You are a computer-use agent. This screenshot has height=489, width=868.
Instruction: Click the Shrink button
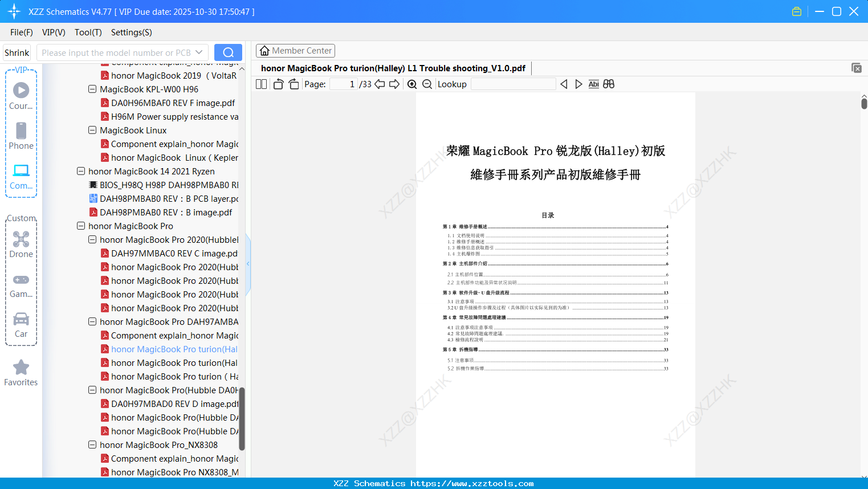point(17,52)
